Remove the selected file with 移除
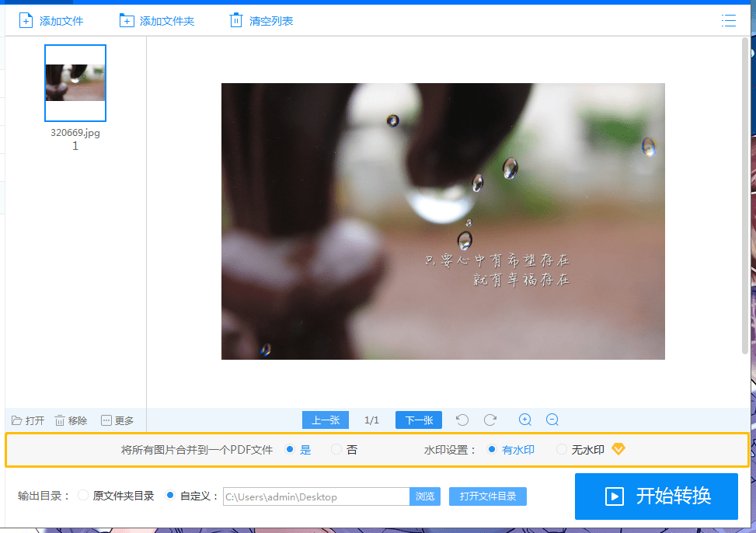The width and height of the screenshot is (756, 533). [x=71, y=420]
